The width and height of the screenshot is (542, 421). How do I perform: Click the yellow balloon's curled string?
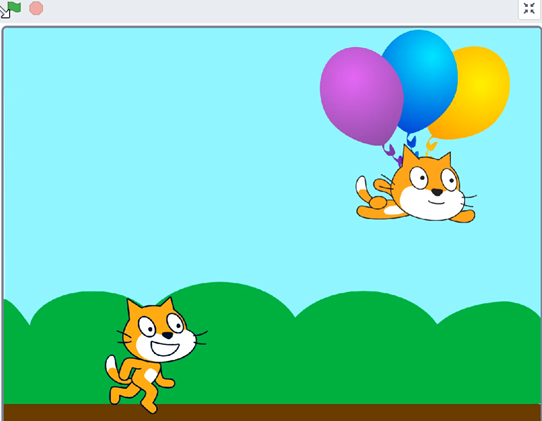431,144
